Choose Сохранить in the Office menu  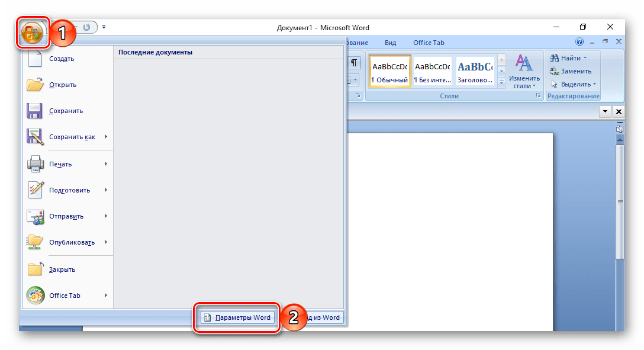coord(66,111)
